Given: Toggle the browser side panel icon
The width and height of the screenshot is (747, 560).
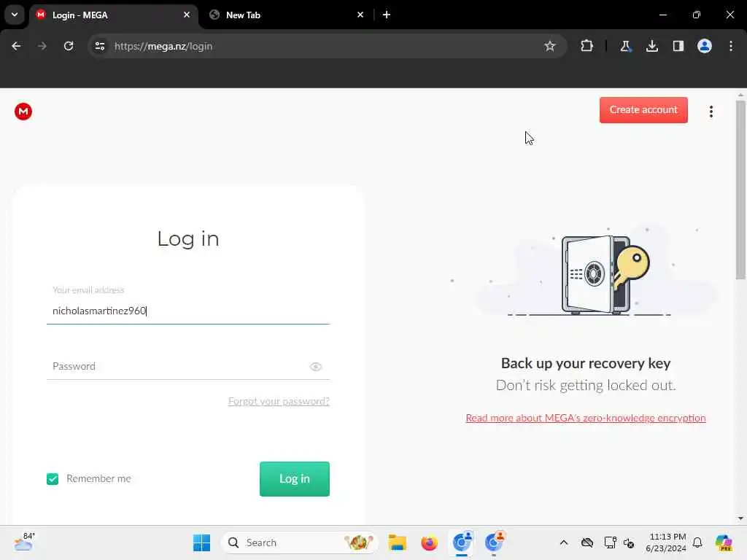Looking at the screenshot, I should (x=678, y=46).
